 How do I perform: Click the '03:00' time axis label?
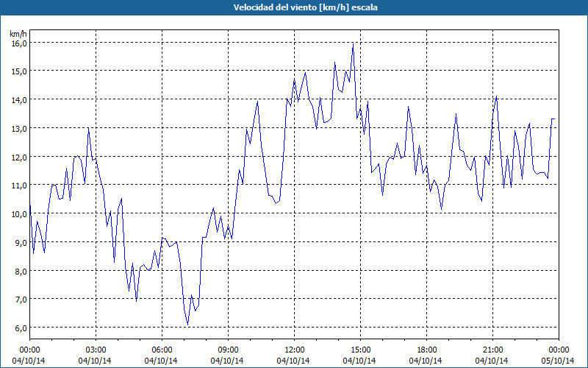(96, 350)
